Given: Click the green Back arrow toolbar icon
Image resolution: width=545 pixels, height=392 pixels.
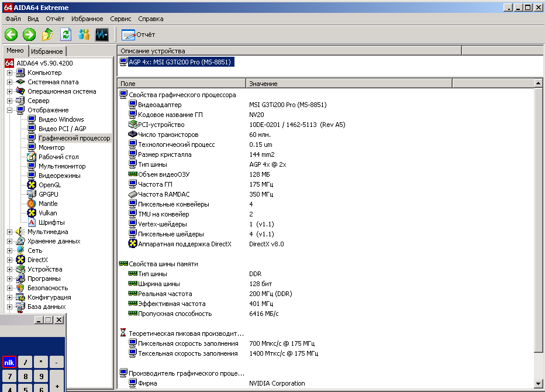Looking at the screenshot, I should (11, 35).
